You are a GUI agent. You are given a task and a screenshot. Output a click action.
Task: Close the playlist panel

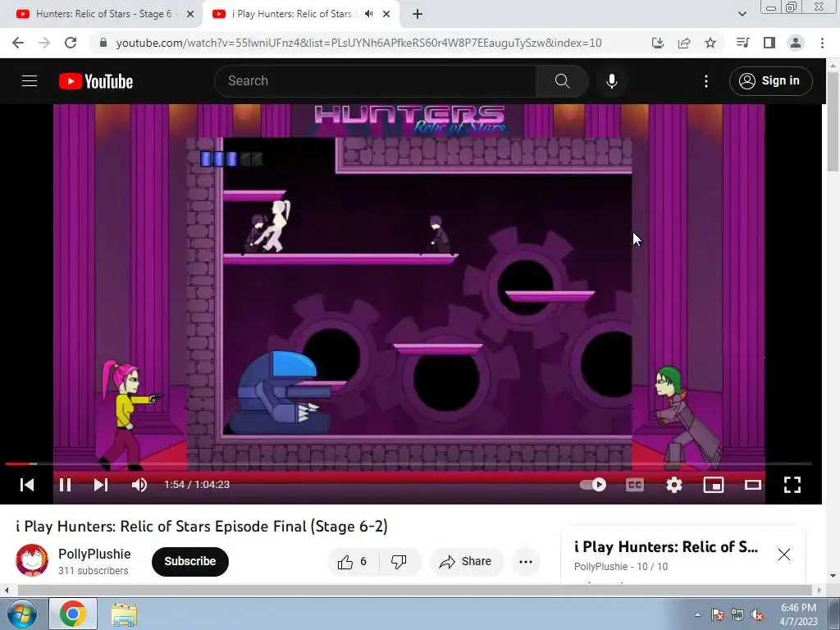click(x=783, y=555)
